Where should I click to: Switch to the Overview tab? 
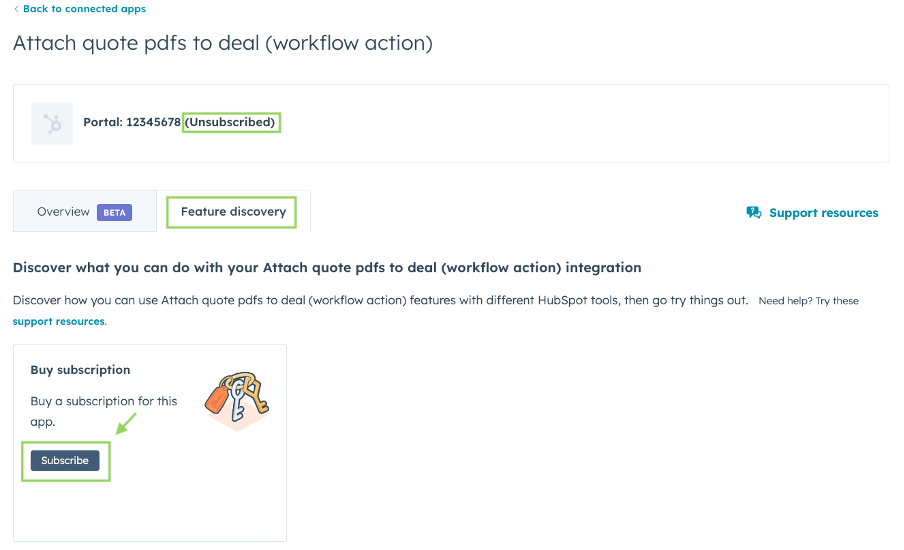[x=63, y=212]
